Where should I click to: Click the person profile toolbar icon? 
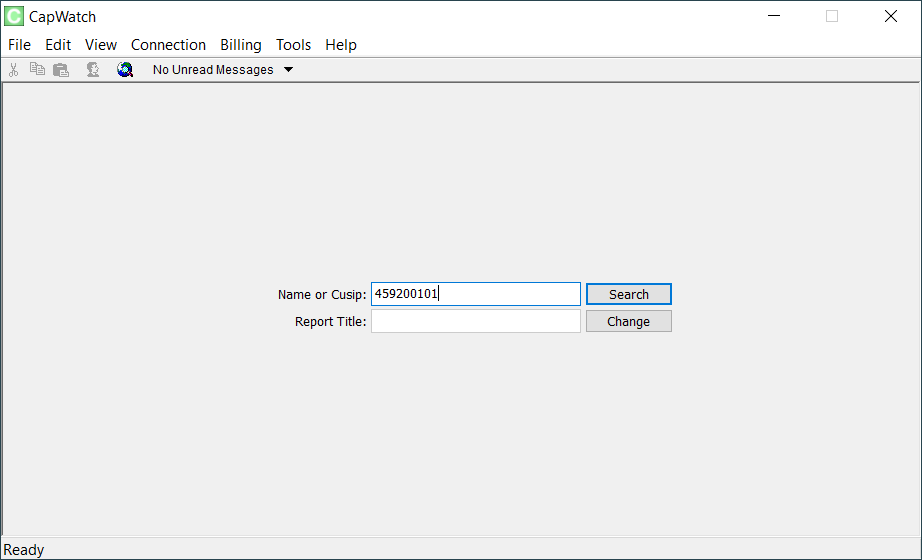point(93,70)
